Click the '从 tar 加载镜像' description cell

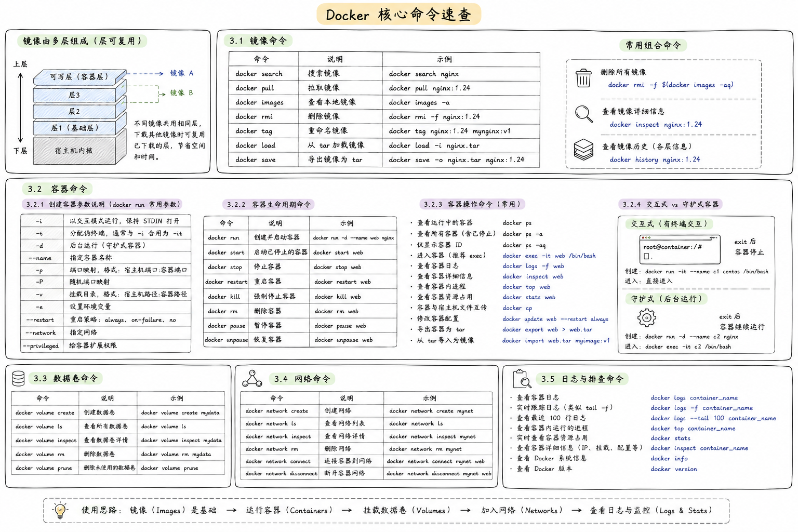(340, 145)
